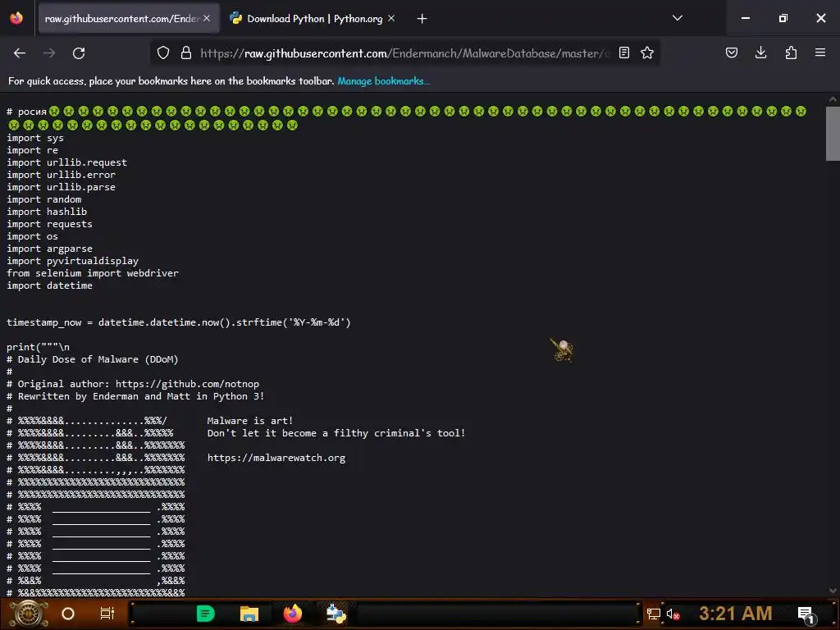Click the vertical scrollbar thumb
The image size is (840, 630).
(833, 134)
